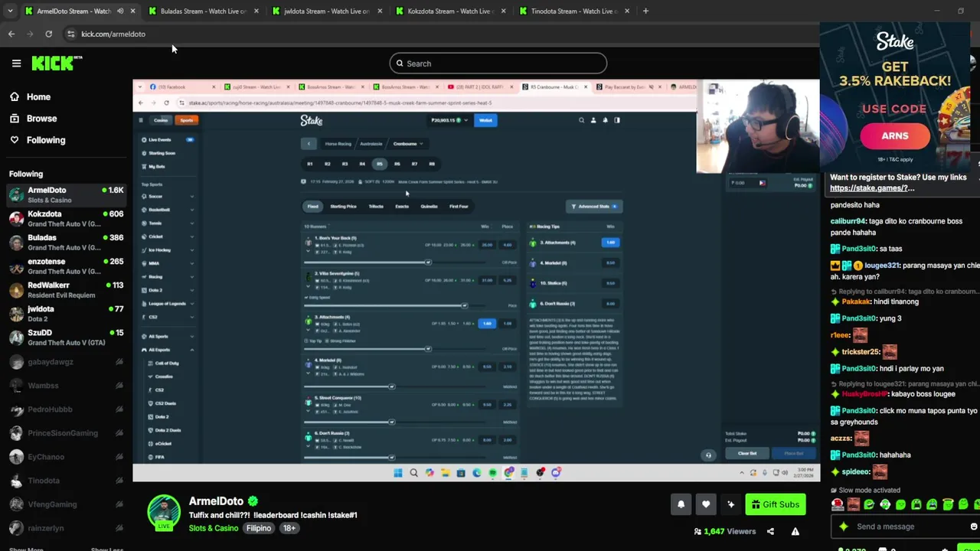Switch to the Kokzdota Stream tab
This screenshot has width=980, height=551.
tap(449, 11)
